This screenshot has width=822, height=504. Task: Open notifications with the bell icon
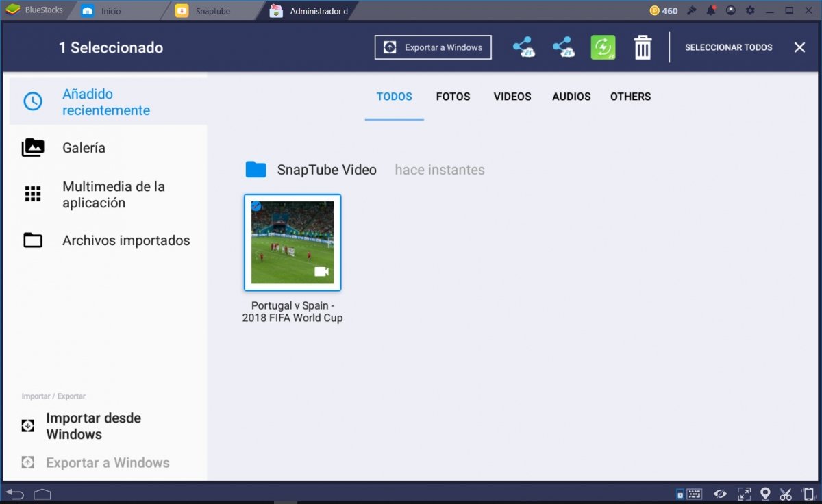[x=711, y=10]
